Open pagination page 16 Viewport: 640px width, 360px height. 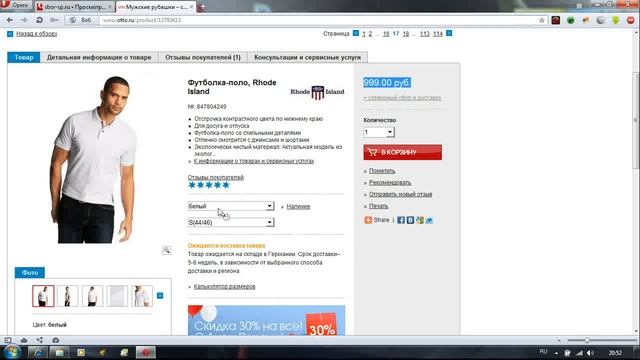(x=386, y=34)
